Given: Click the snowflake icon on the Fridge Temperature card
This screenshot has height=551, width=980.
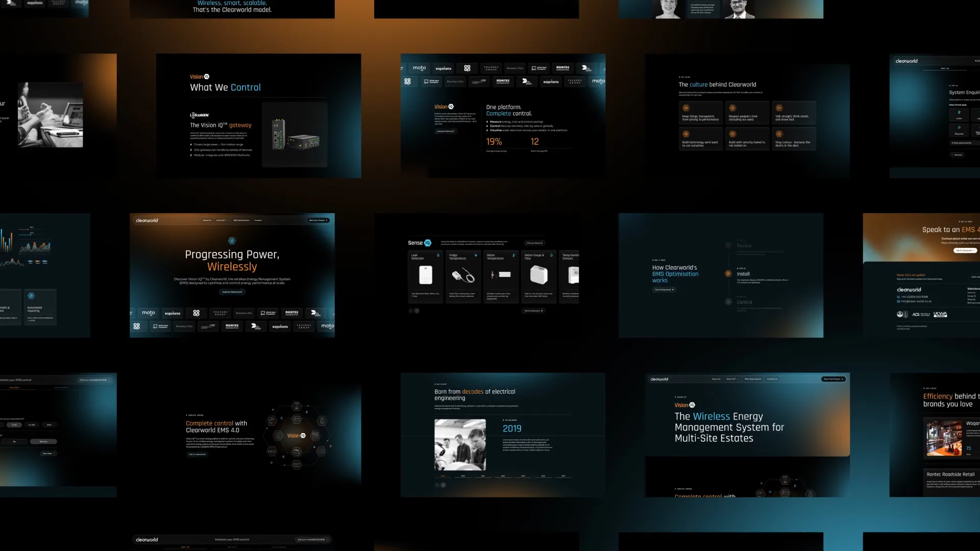Looking at the screenshot, I should [476, 255].
